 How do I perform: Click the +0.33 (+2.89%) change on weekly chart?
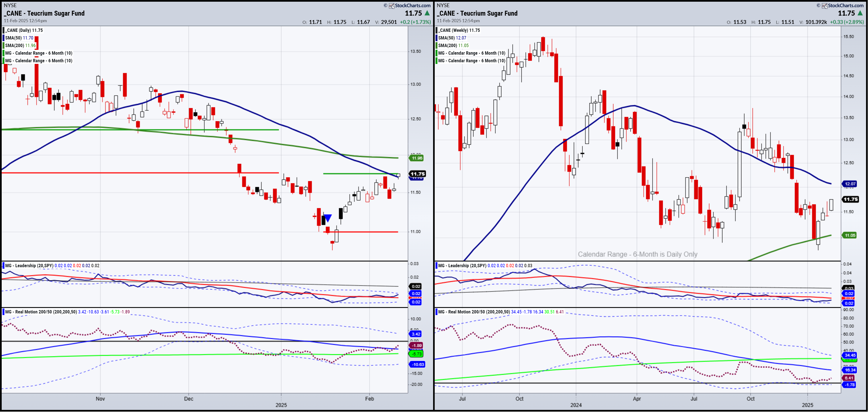(847, 22)
